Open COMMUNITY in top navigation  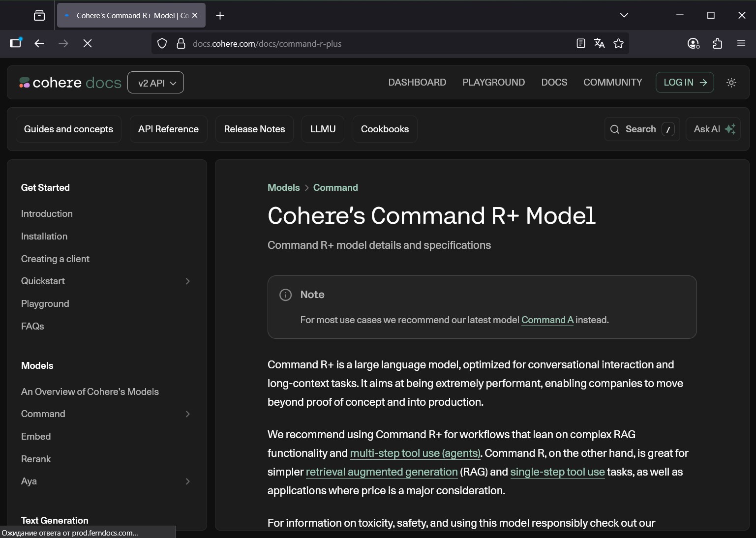[612, 83]
